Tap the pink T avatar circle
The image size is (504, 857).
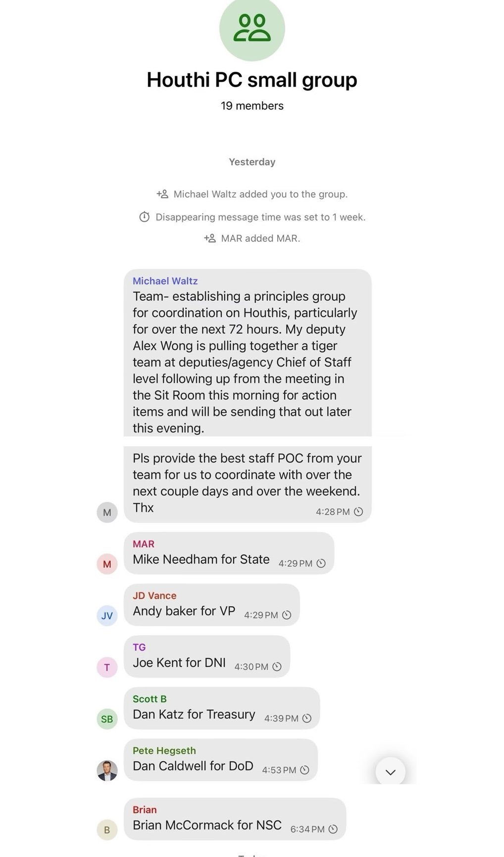pyautogui.click(x=107, y=667)
